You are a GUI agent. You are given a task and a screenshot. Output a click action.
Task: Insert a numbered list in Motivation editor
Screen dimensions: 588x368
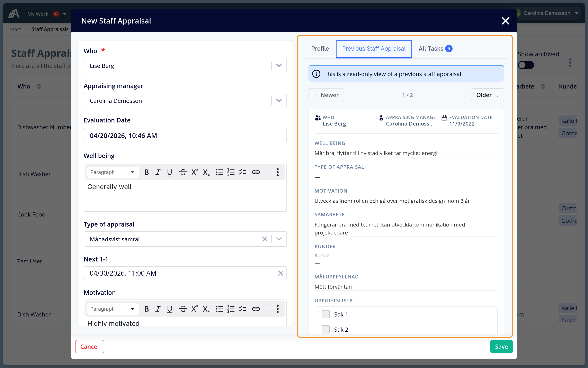click(x=231, y=309)
